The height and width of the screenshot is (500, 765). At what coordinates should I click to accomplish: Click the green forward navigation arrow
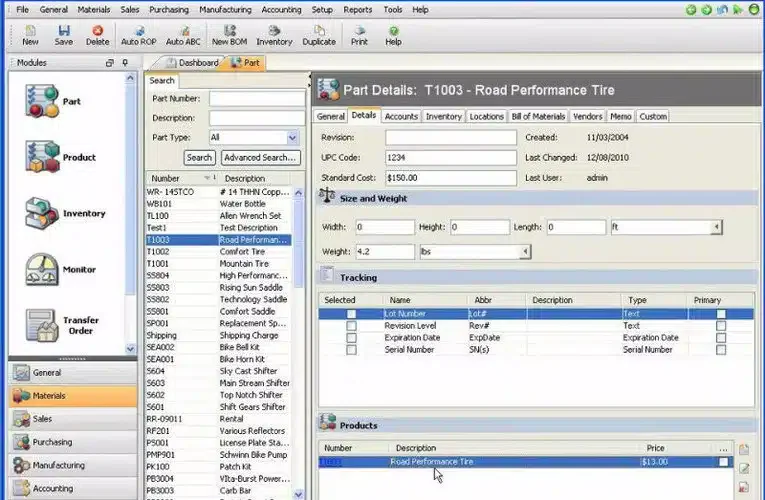click(706, 10)
